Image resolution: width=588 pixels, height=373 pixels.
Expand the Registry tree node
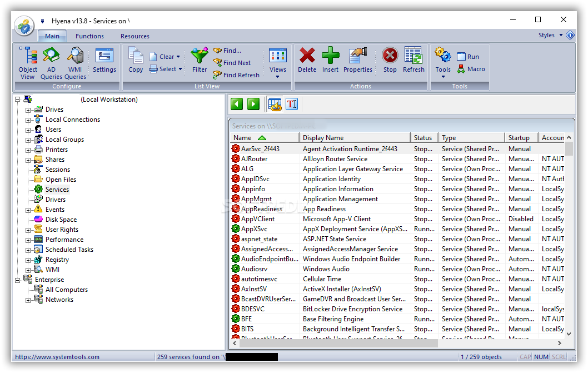point(28,260)
